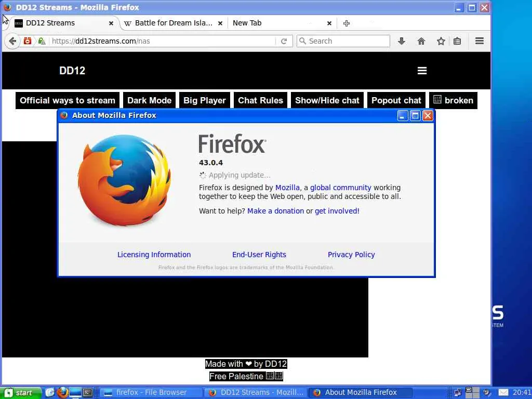Click the show desktop quick launch icon

tap(75, 393)
